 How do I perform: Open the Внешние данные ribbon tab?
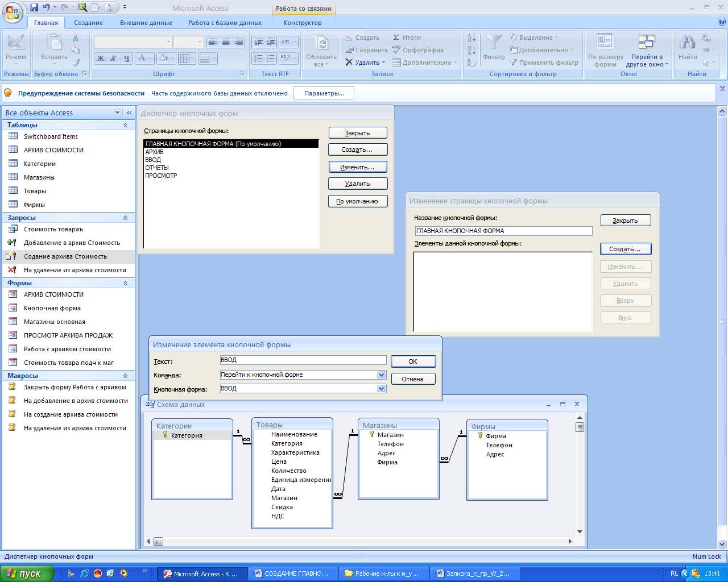[x=146, y=23]
